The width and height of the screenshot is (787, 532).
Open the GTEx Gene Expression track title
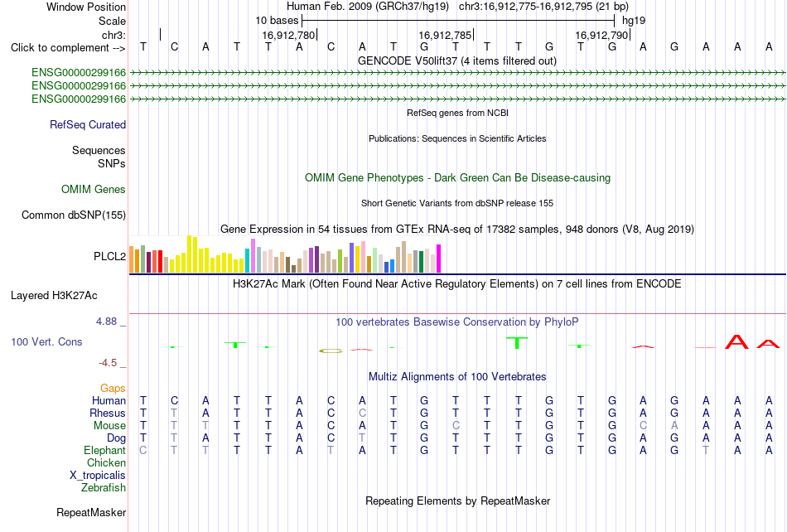pyautogui.click(x=457, y=230)
